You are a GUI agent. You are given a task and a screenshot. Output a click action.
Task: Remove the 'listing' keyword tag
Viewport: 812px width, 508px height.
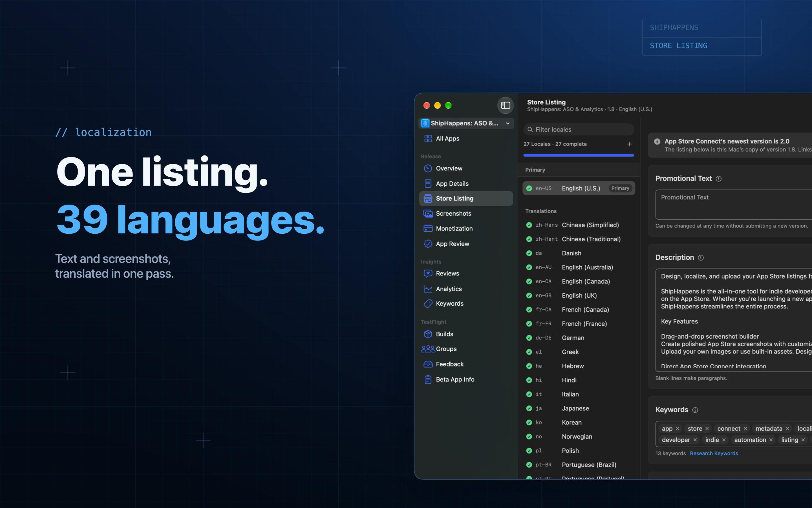[x=803, y=440]
